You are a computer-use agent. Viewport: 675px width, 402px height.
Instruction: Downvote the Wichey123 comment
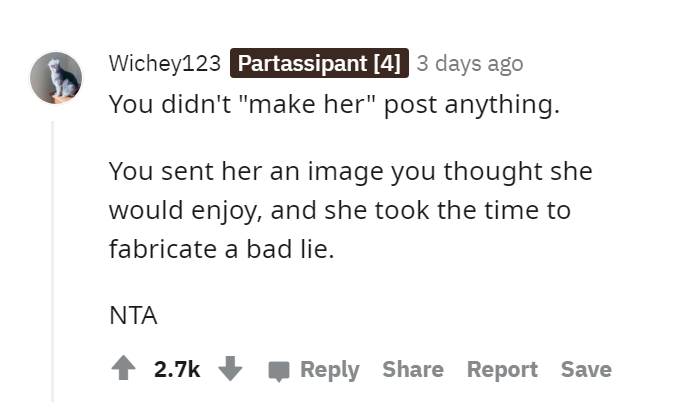(230, 368)
